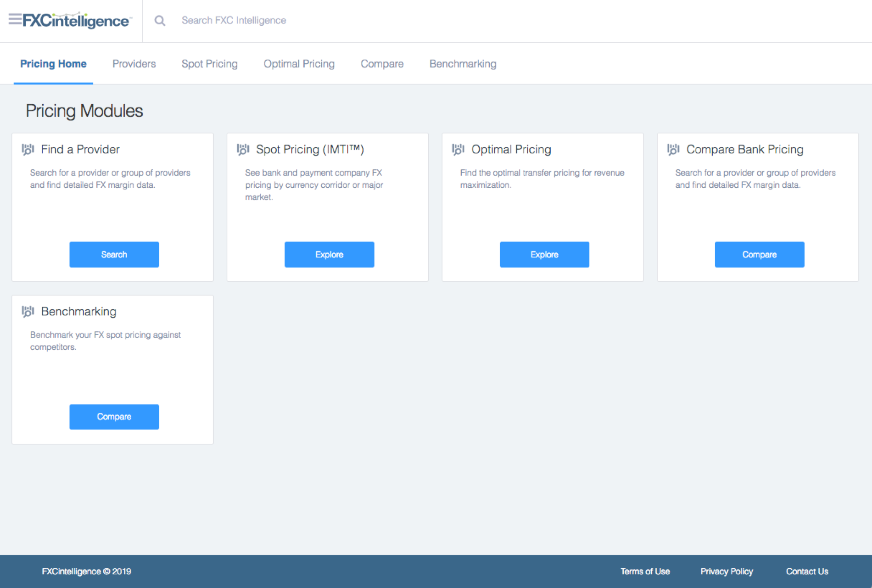Open the hamburger menu icon

[x=15, y=19]
